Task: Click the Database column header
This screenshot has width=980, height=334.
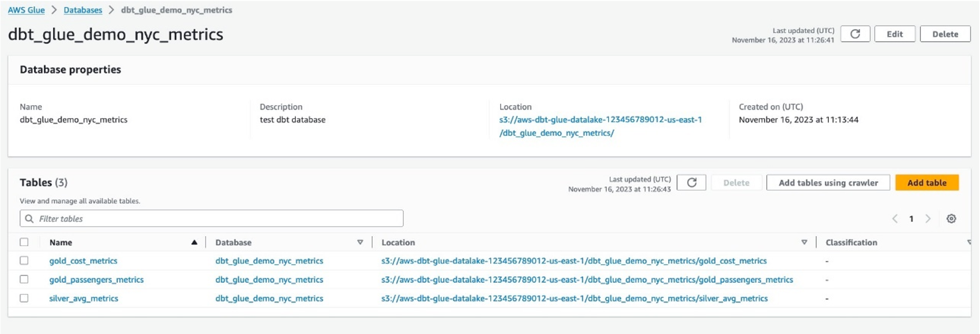Action: pos(233,242)
